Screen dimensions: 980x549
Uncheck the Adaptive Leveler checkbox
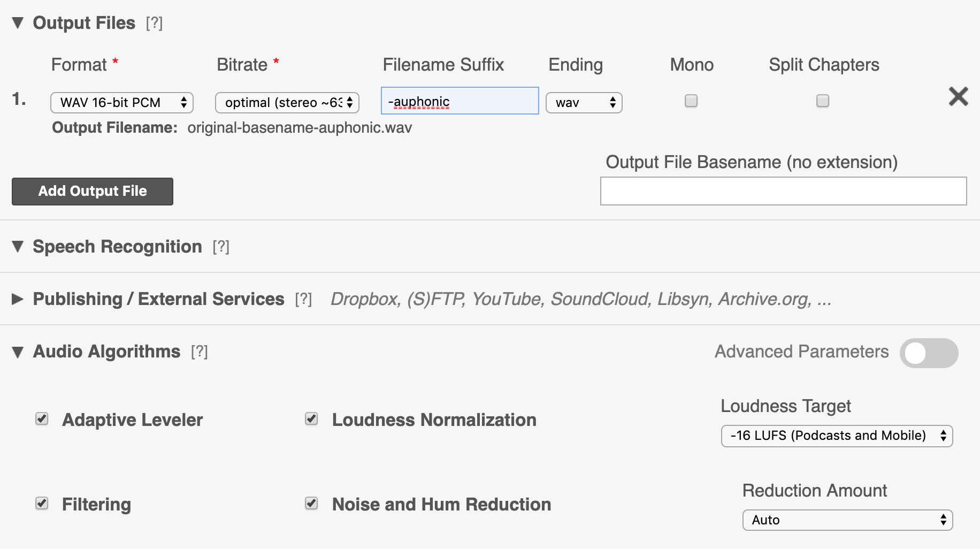coord(42,419)
